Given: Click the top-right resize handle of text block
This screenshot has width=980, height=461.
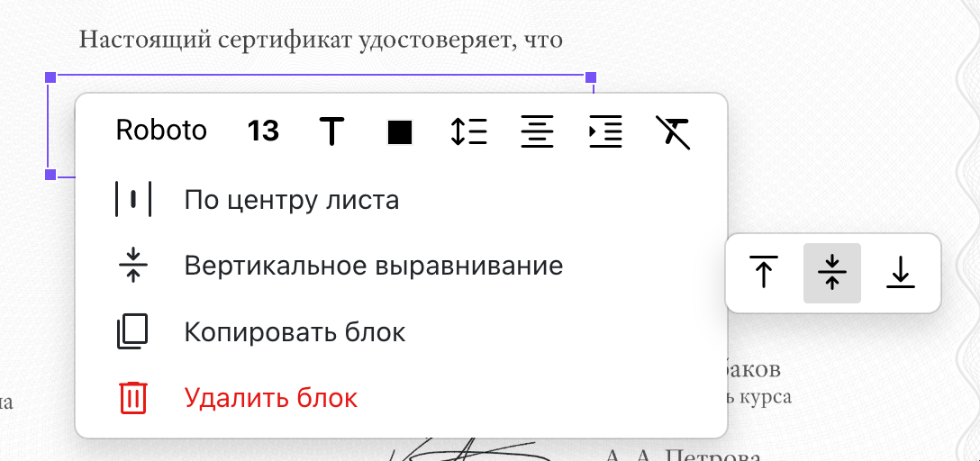Looking at the screenshot, I should (591, 77).
